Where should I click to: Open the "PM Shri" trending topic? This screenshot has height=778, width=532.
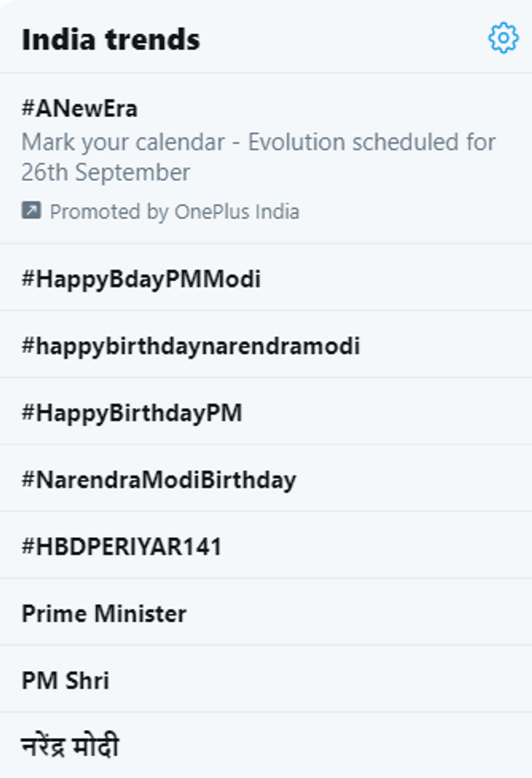tap(65, 680)
